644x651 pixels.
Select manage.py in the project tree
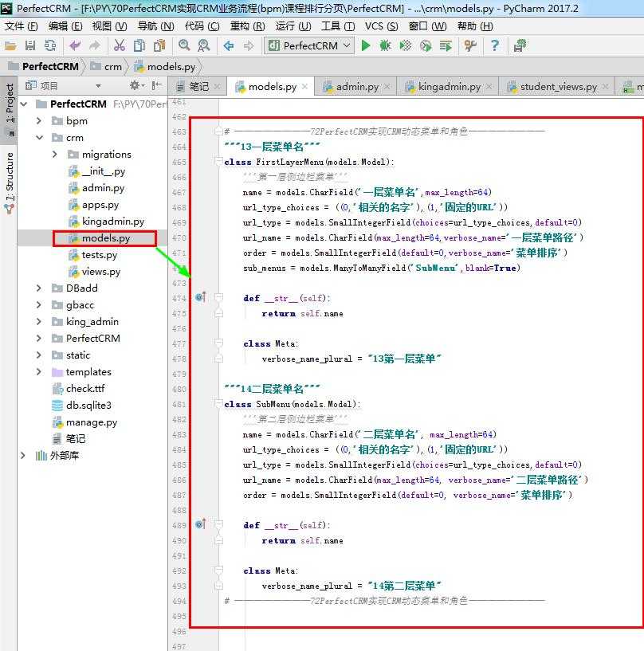point(92,422)
